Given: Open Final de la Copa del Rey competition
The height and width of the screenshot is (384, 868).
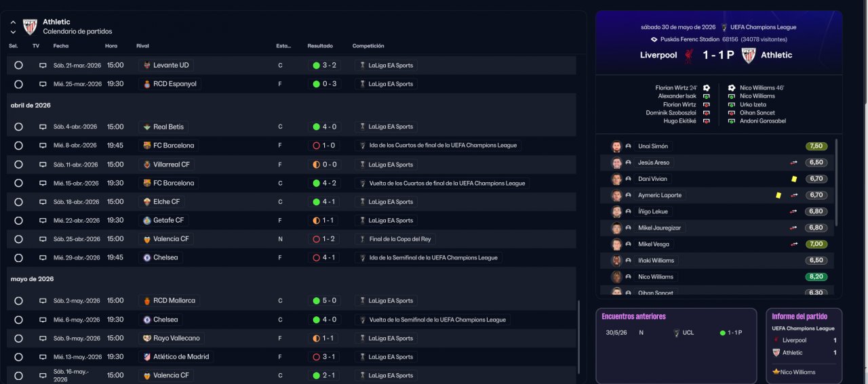Looking at the screenshot, I should coord(395,239).
